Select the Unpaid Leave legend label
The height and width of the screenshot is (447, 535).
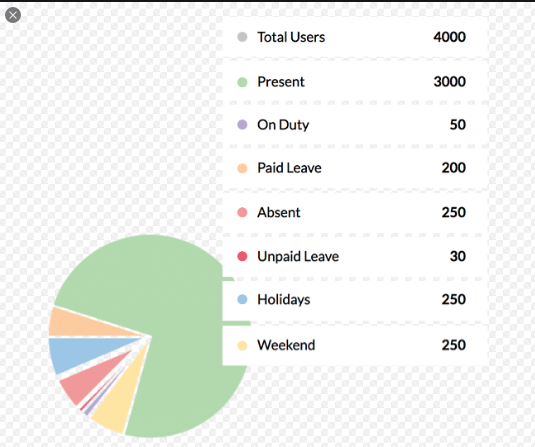point(298,256)
